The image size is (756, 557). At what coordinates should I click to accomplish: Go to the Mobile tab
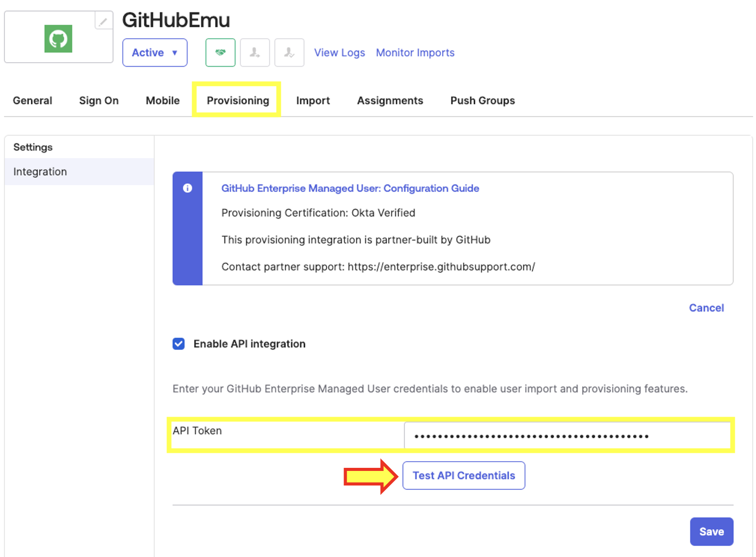point(163,101)
